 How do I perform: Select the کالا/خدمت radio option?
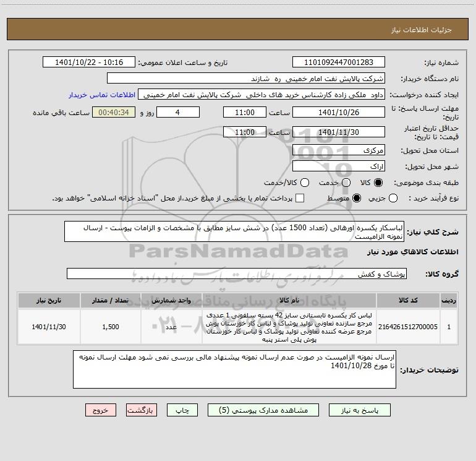point(305,183)
